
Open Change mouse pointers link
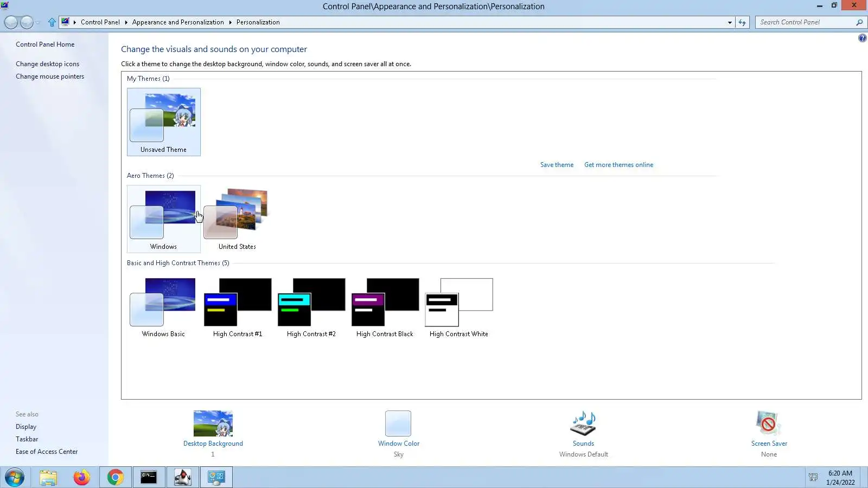tap(50, 76)
